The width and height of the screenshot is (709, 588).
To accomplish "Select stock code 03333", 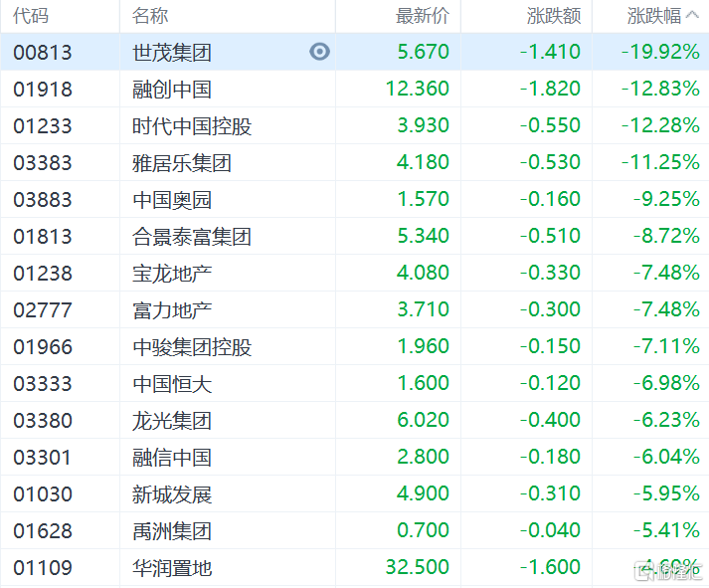I will point(43,384).
